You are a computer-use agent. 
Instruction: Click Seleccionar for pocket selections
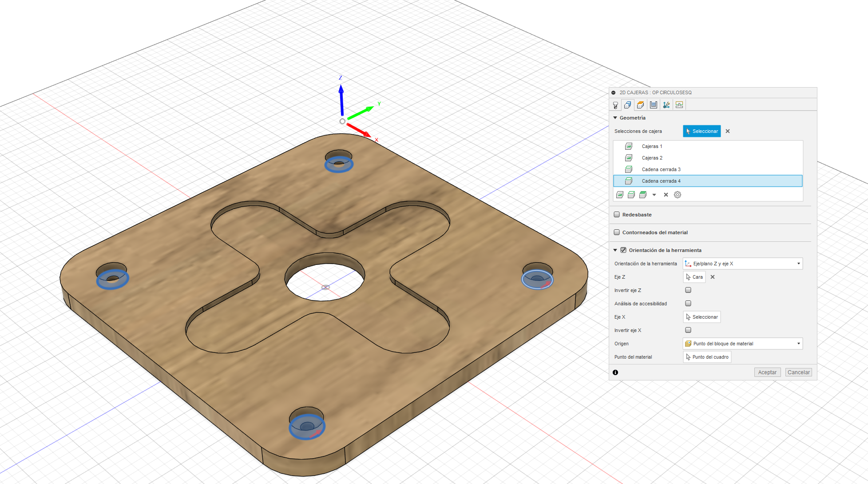tap(702, 131)
